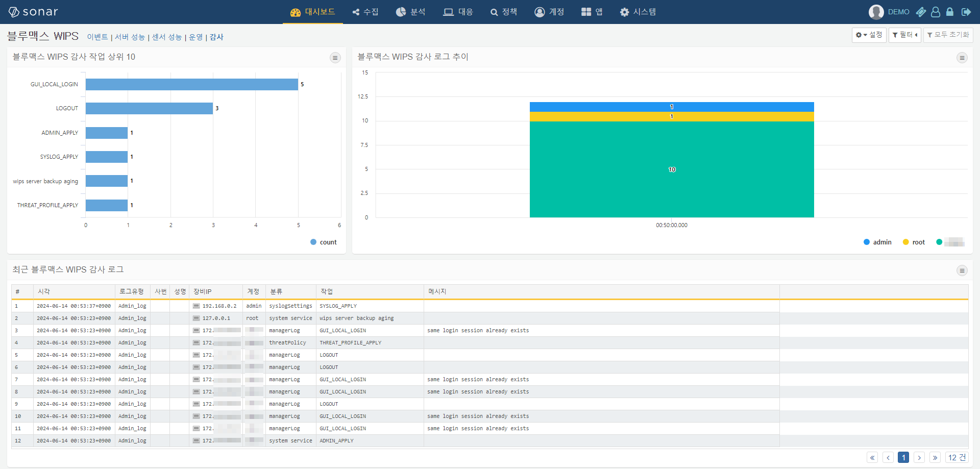980x469 pixels.
Task: Open the 대응 menu
Action: click(x=458, y=12)
